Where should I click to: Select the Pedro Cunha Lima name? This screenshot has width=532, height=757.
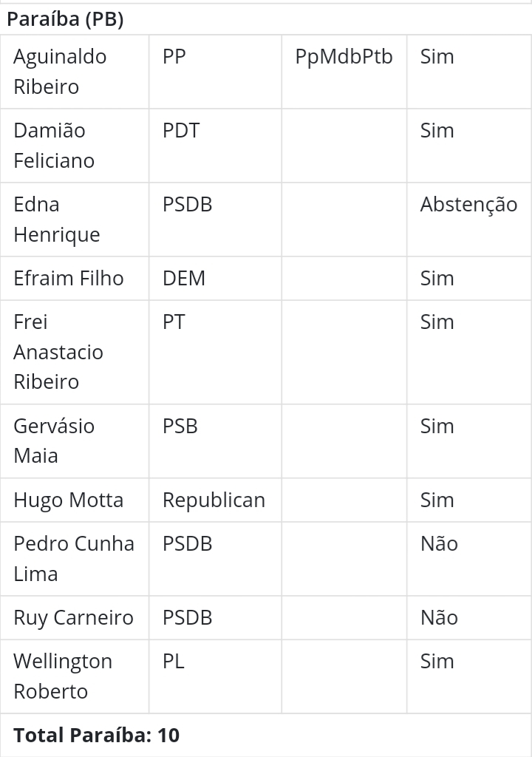[x=74, y=559]
